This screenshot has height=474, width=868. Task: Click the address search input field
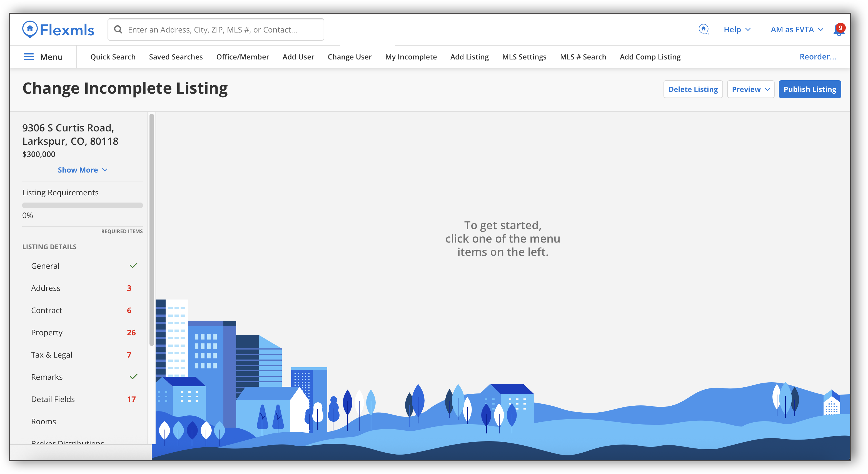pyautogui.click(x=222, y=30)
